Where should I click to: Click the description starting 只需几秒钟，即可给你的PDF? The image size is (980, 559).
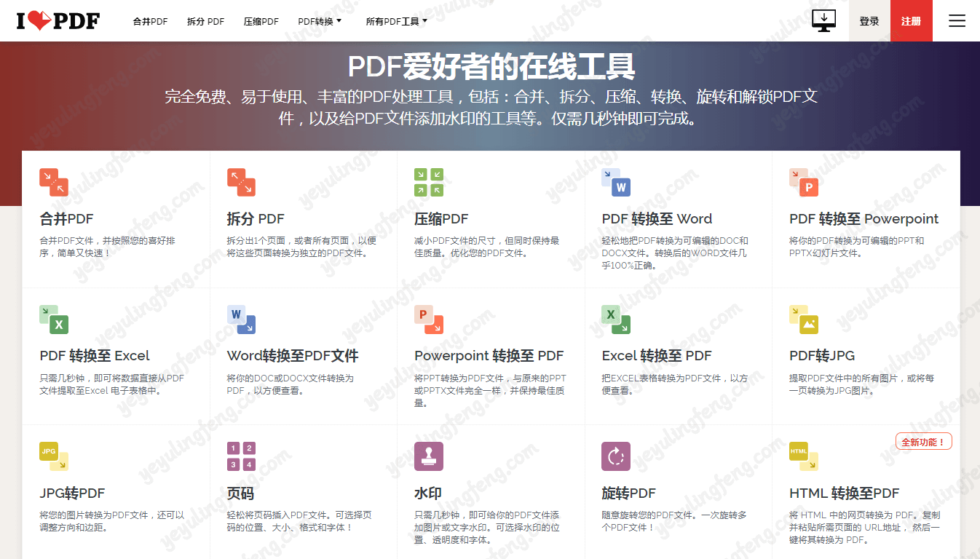pos(487,528)
